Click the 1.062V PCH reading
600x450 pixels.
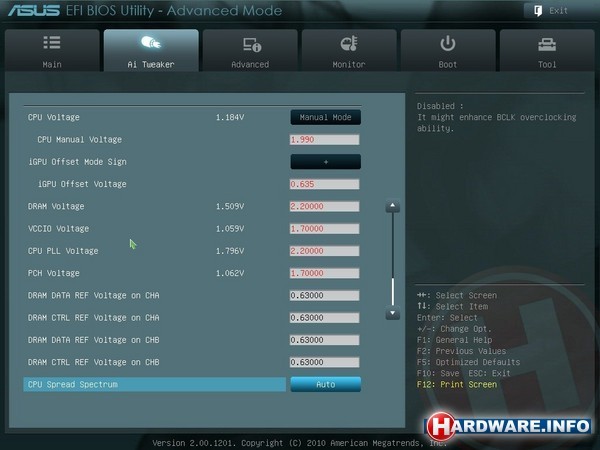click(230, 273)
